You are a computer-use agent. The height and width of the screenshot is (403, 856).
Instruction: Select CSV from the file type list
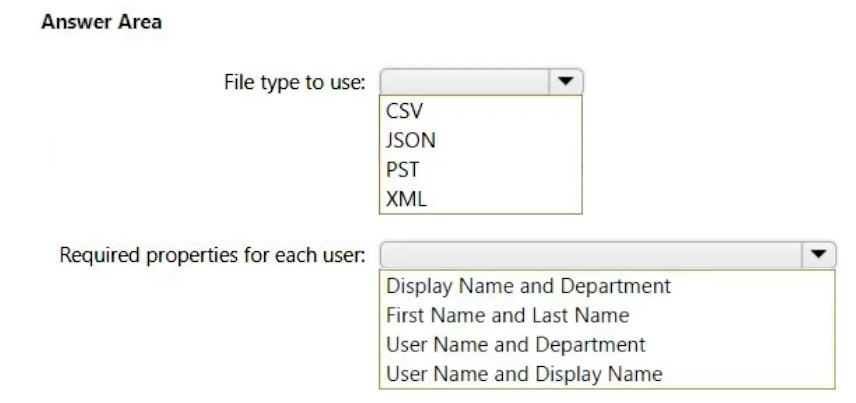pyautogui.click(x=401, y=110)
